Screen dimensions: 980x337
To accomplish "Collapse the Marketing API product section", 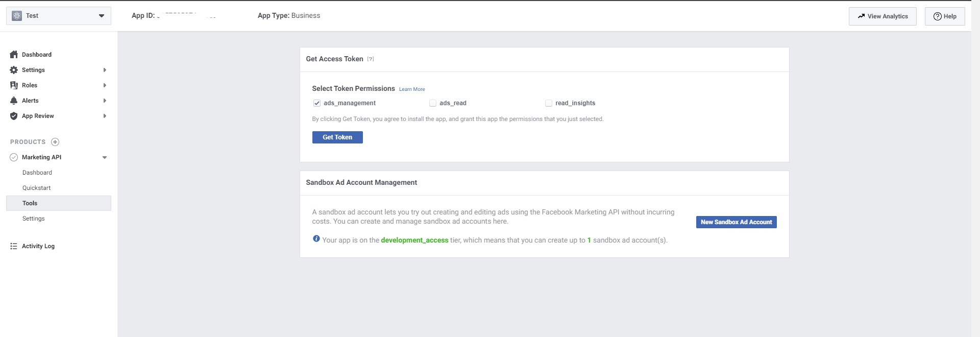I will pos(105,157).
